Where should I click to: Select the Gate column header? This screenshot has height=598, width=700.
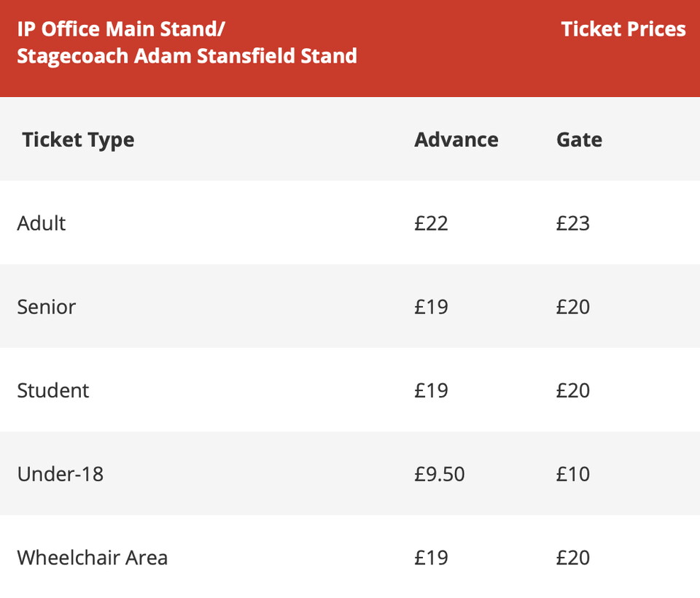(579, 139)
